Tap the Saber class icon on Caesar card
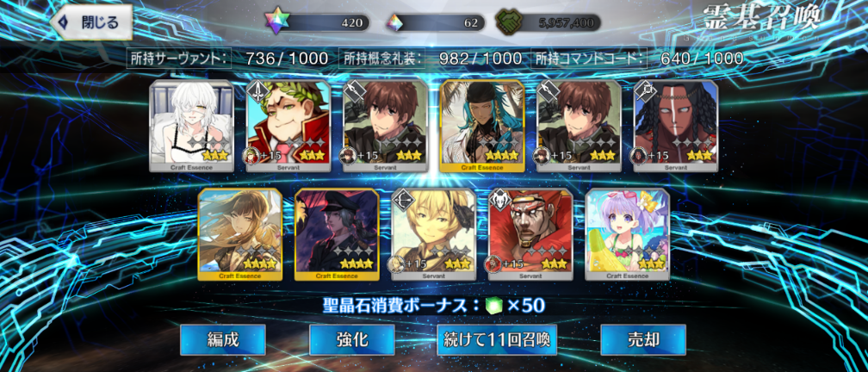868x372 pixels. [257, 90]
